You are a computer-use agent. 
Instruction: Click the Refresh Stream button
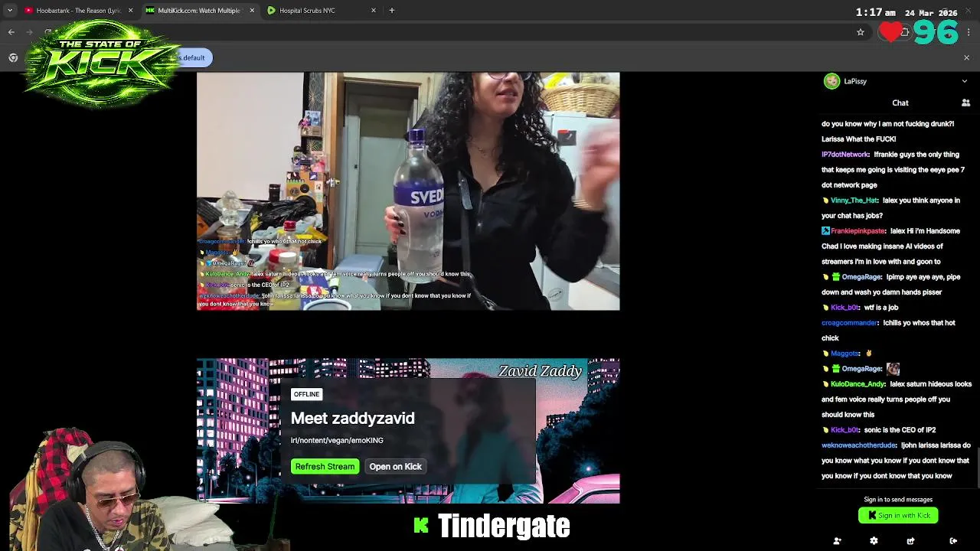(x=325, y=466)
